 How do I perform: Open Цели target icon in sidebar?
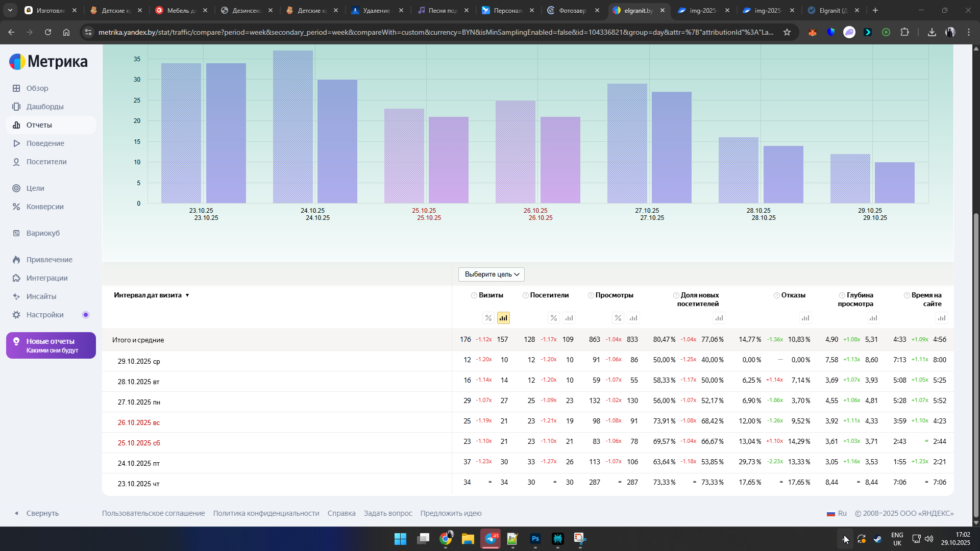point(17,188)
